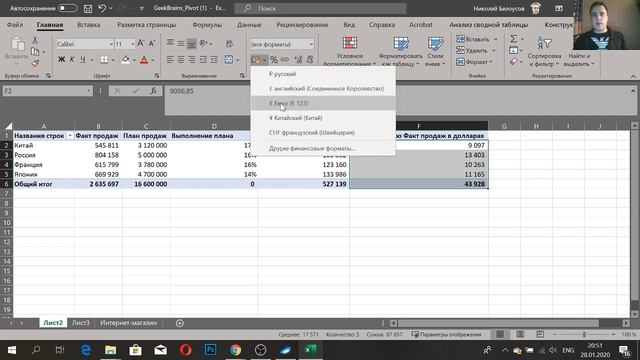Click the Fill Color bucket icon
This screenshot has width=640, height=360.
point(126,60)
